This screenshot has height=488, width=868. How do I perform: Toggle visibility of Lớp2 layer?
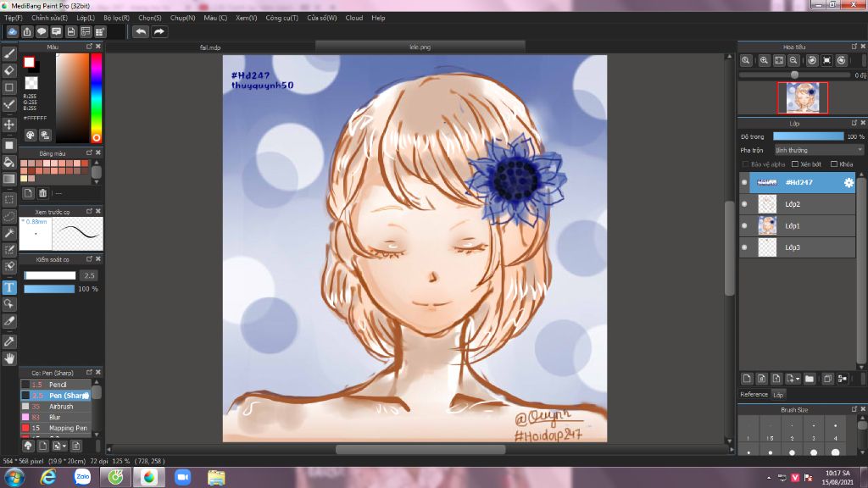[744, 204]
